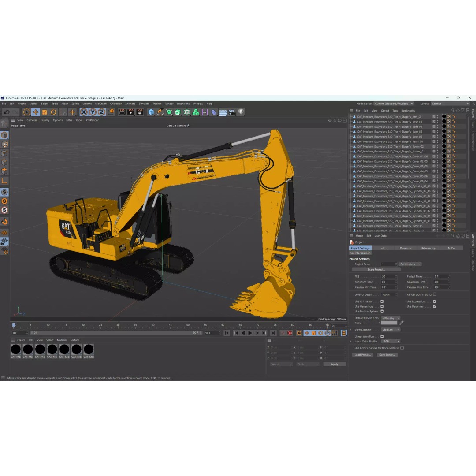Enable Use Color Channel for Node Material
This screenshot has height=476, width=476.
(x=402, y=348)
